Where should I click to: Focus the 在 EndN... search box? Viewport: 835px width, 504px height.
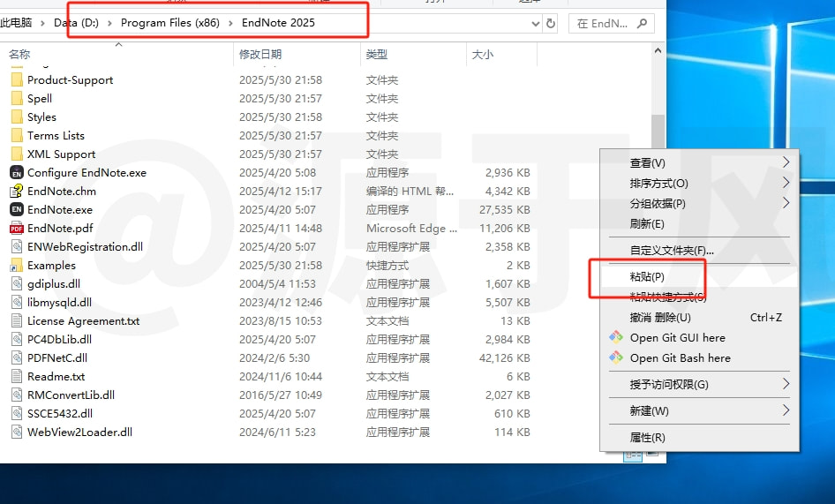tap(612, 24)
